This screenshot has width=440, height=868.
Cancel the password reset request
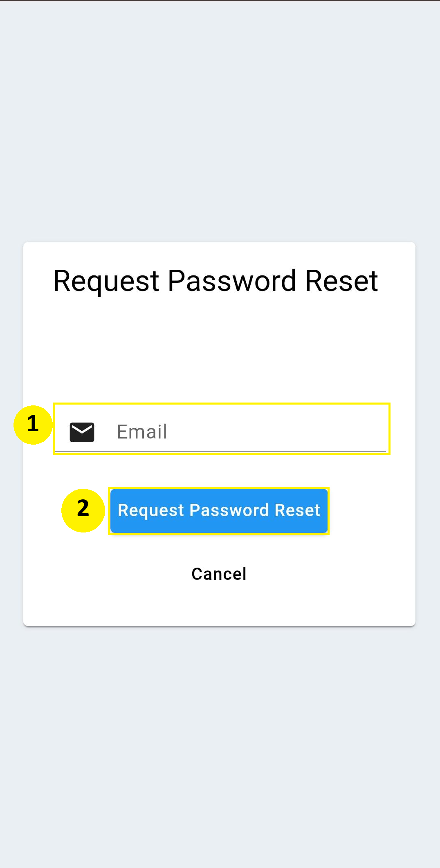coord(219,574)
